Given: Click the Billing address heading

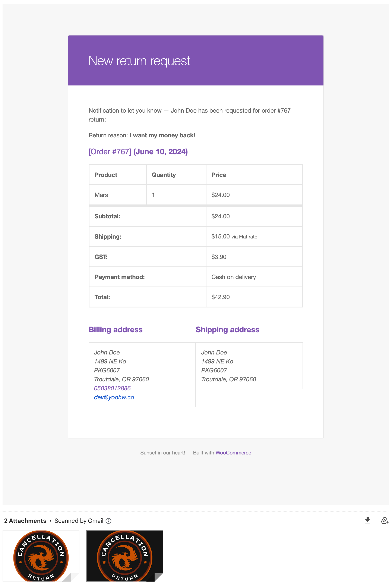Looking at the screenshot, I should (x=116, y=330).
